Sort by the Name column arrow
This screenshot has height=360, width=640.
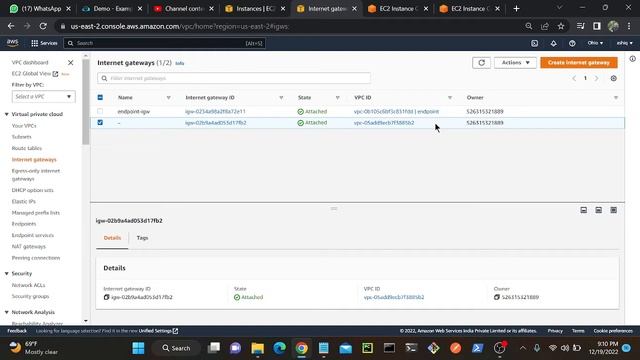point(169,98)
